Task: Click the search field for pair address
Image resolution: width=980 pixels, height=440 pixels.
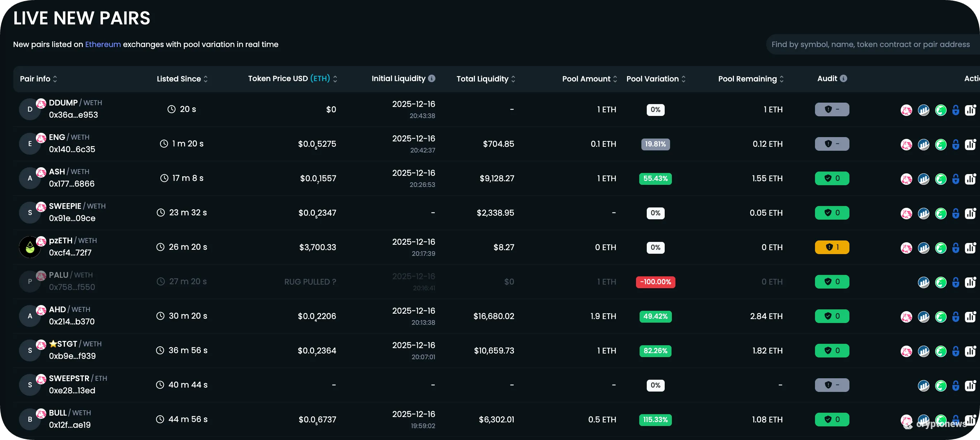Action: (x=872, y=45)
